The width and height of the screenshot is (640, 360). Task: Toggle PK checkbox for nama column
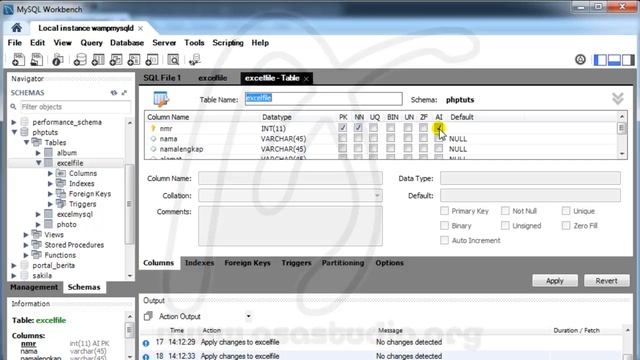click(x=342, y=138)
